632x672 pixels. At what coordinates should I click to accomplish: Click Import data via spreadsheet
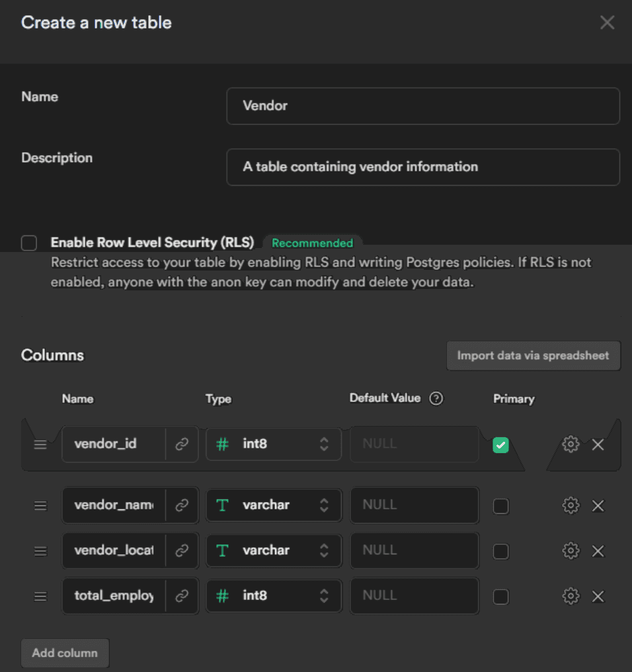pos(533,355)
